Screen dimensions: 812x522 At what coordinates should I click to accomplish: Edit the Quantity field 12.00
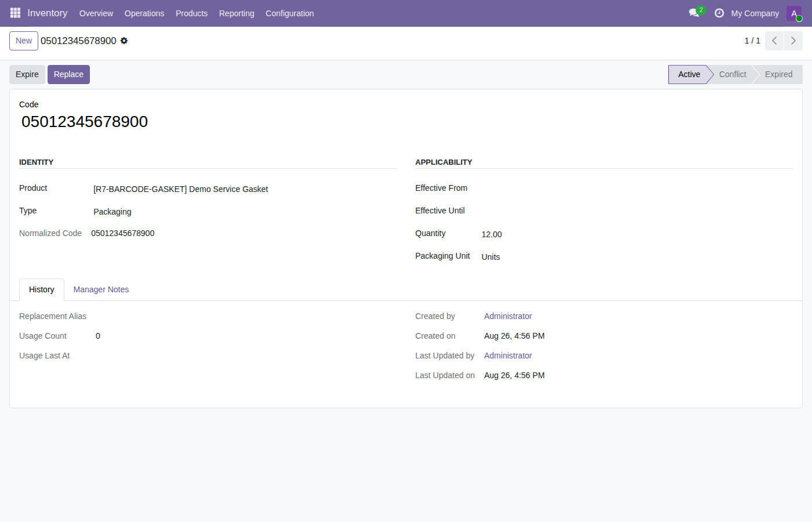click(636, 234)
